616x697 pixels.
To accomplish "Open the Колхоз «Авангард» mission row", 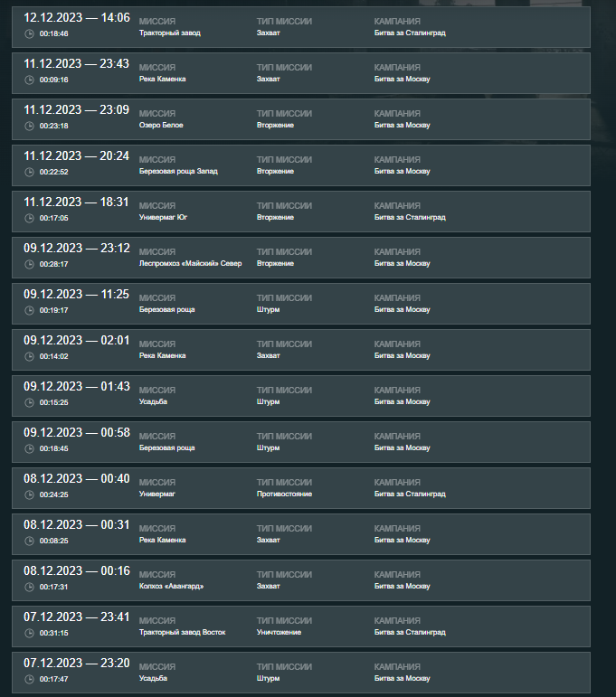I will (x=301, y=580).
